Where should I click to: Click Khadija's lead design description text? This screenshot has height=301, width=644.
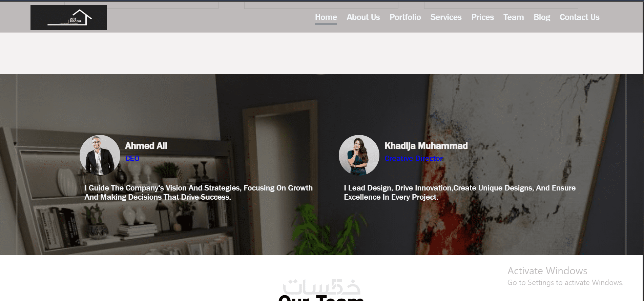point(460,193)
